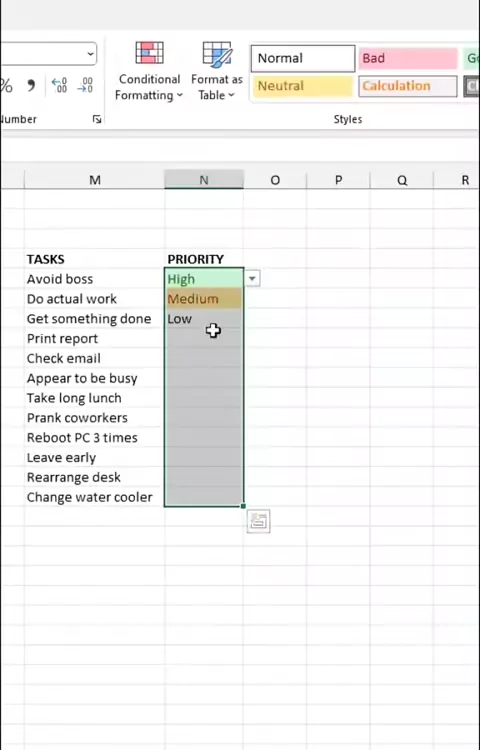Open the Conditional Formatting menu

coord(149,71)
